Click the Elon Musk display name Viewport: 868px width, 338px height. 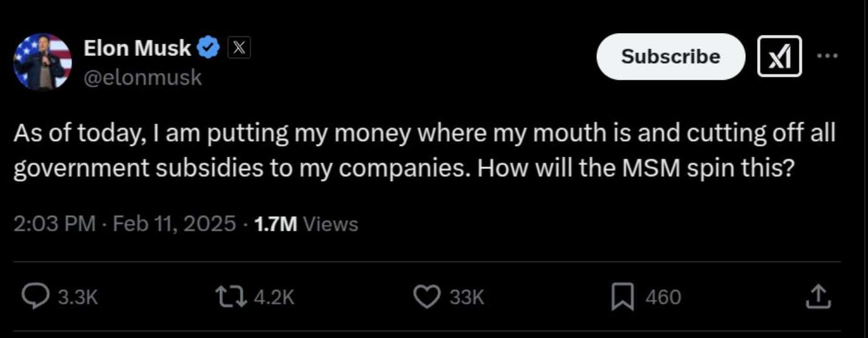(x=137, y=48)
